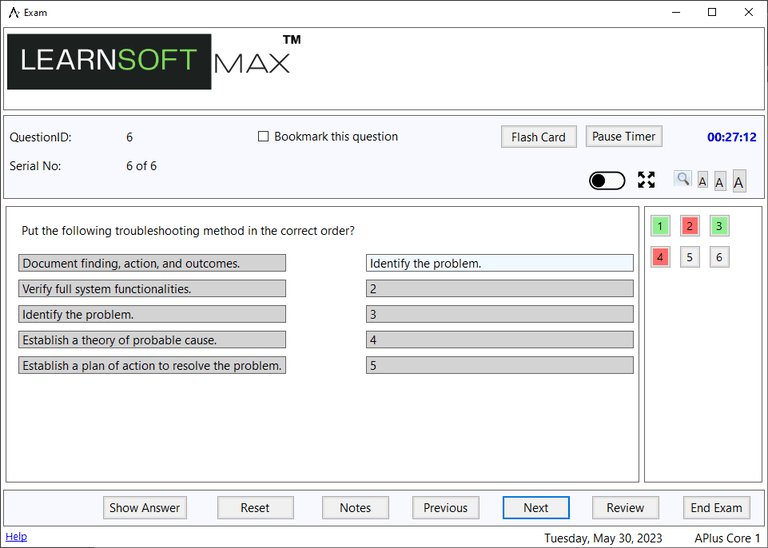This screenshot has width=768, height=548.
Task: Open the Flash Card
Action: [538, 137]
